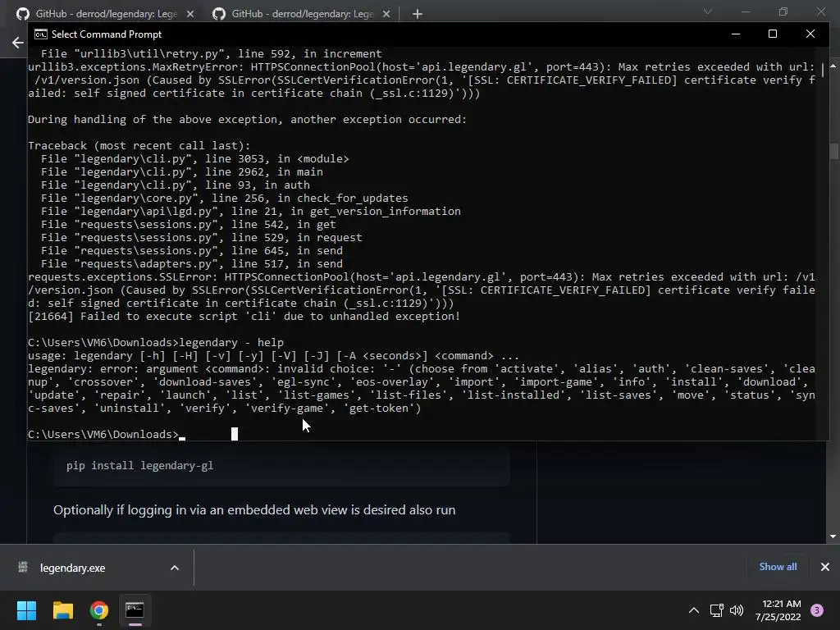Click 'Optionally if logging in via' paragraph
Image resolution: width=840 pixels, height=630 pixels.
tap(254, 509)
